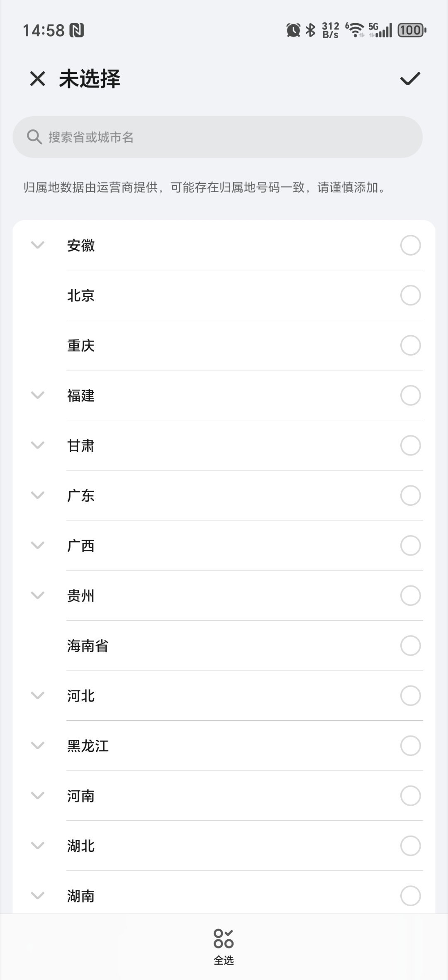Screen dimensions: 448x980
Task: Tap the battery indicator icon
Action: click(x=412, y=30)
